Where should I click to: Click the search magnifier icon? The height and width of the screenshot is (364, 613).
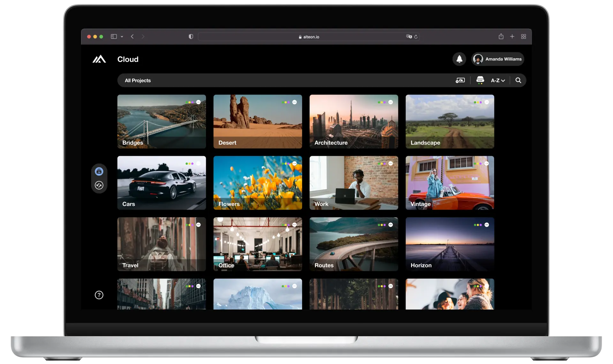pos(518,80)
